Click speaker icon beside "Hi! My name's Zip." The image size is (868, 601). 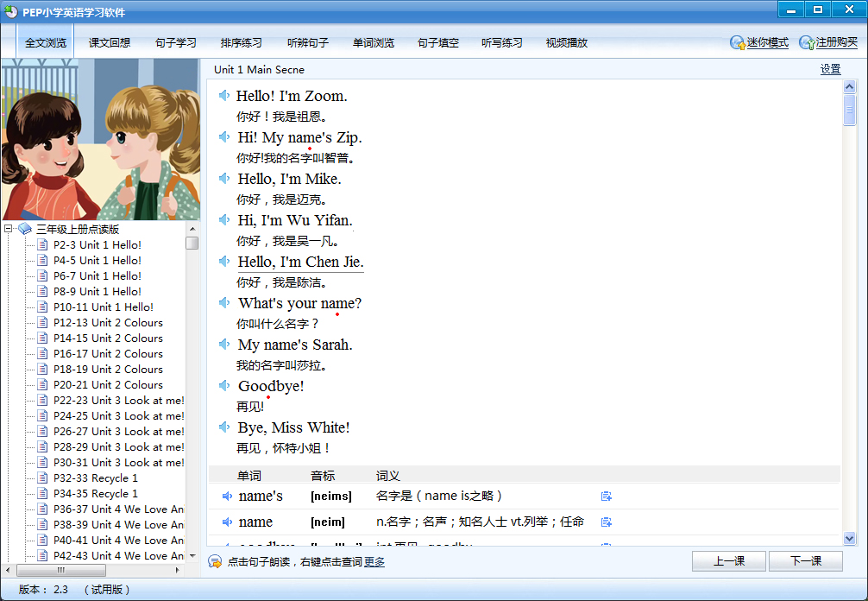click(224, 137)
